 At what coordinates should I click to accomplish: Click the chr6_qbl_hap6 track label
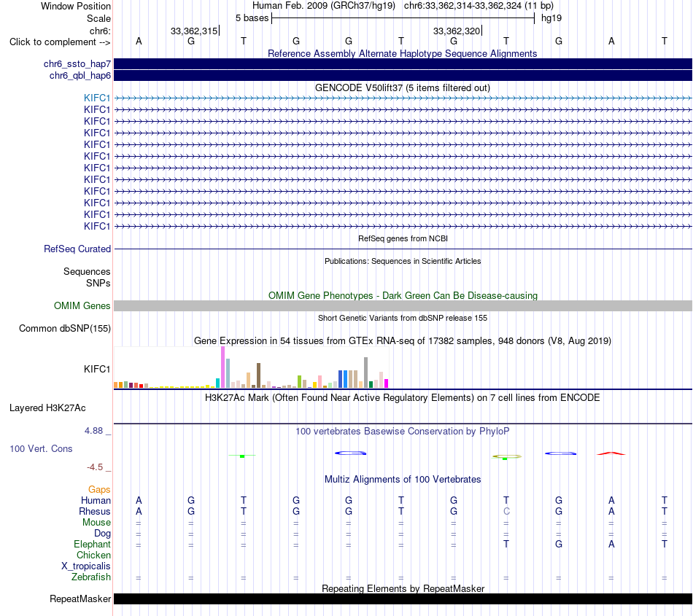80,76
